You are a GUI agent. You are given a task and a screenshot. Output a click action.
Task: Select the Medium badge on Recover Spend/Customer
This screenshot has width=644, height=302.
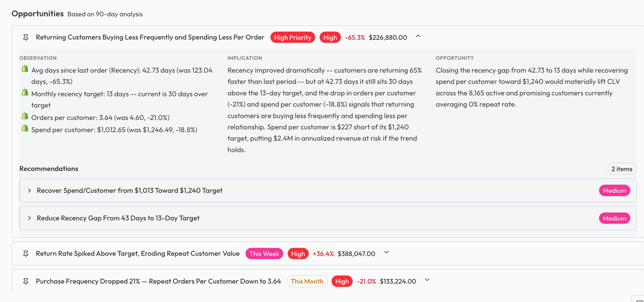click(615, 190)
